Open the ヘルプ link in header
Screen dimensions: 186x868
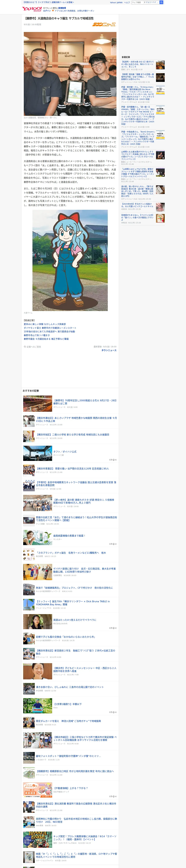(x=127, y=2)
